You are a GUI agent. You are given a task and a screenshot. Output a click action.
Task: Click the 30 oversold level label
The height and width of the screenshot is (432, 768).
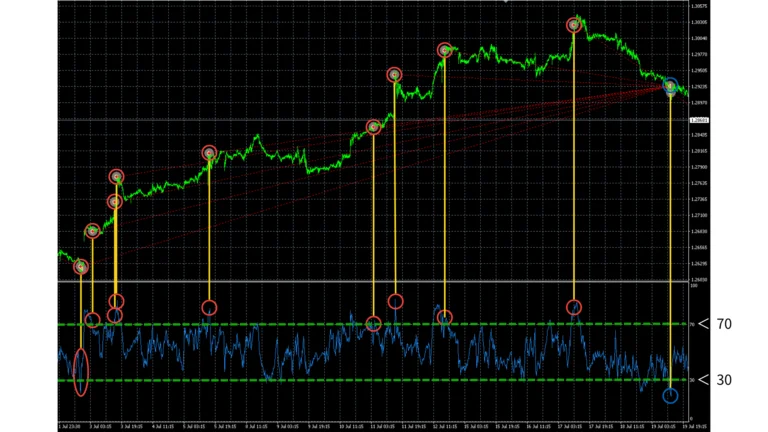point(724,380)
